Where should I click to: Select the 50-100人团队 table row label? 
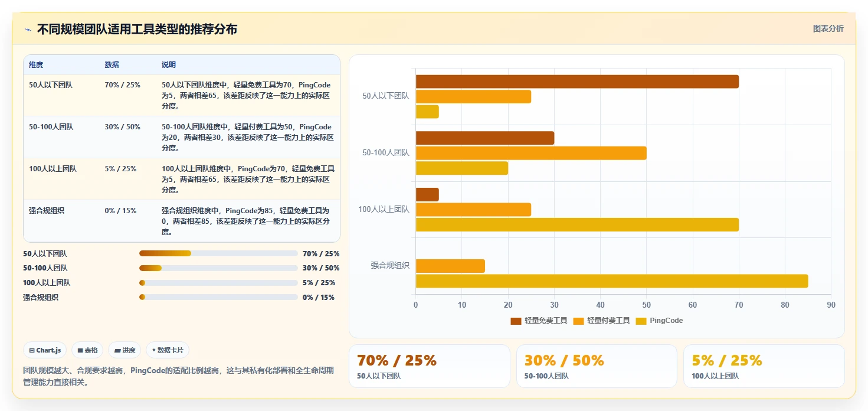coord(51,127)
